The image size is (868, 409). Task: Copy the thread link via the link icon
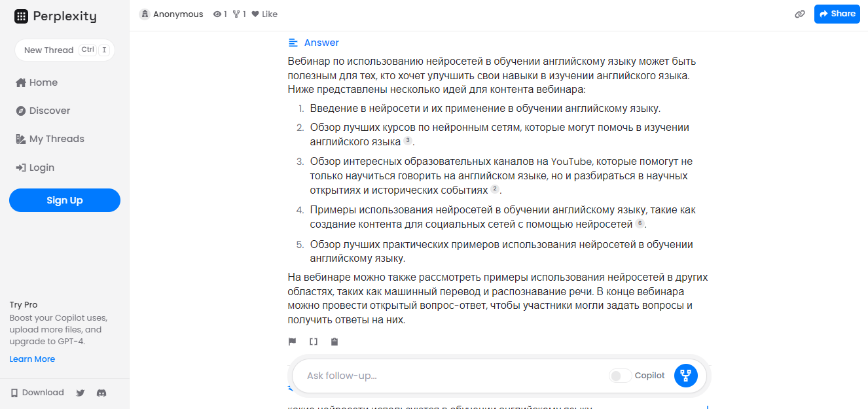pyautogui.click(x=799, y=14)
